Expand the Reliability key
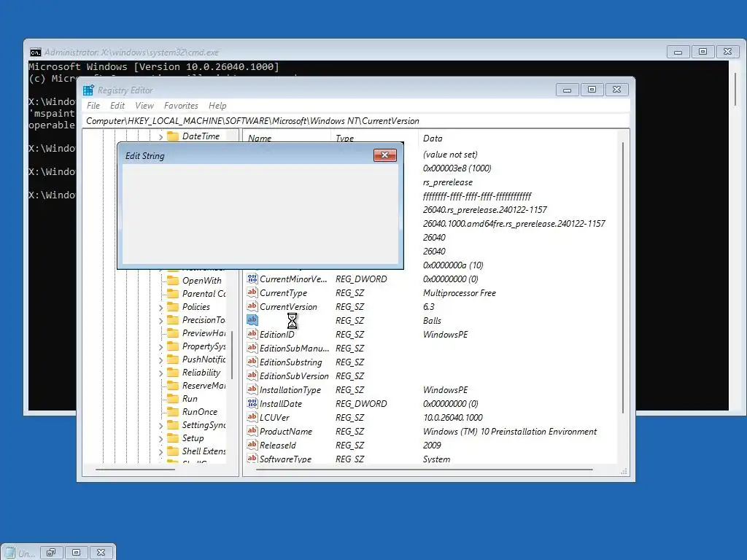The height and width of the screenshot is (560, 747). click(x=160, y=373)
